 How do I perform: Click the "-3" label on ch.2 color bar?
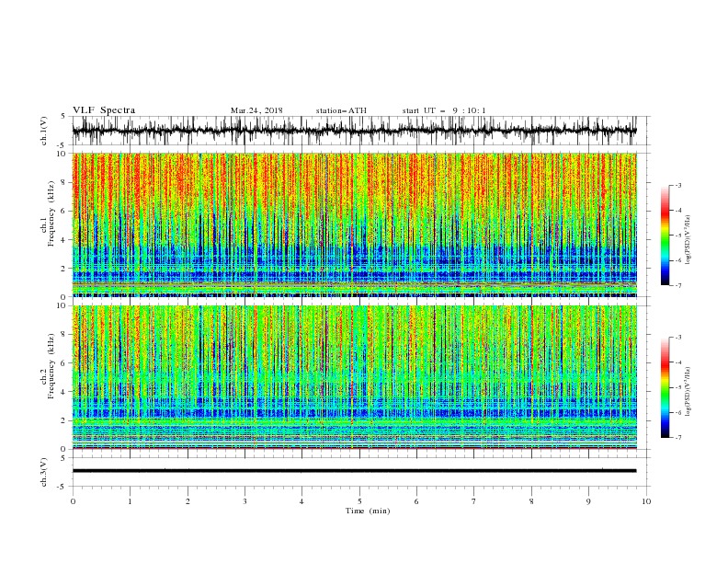pyautogui.click(x=678, y=338)
